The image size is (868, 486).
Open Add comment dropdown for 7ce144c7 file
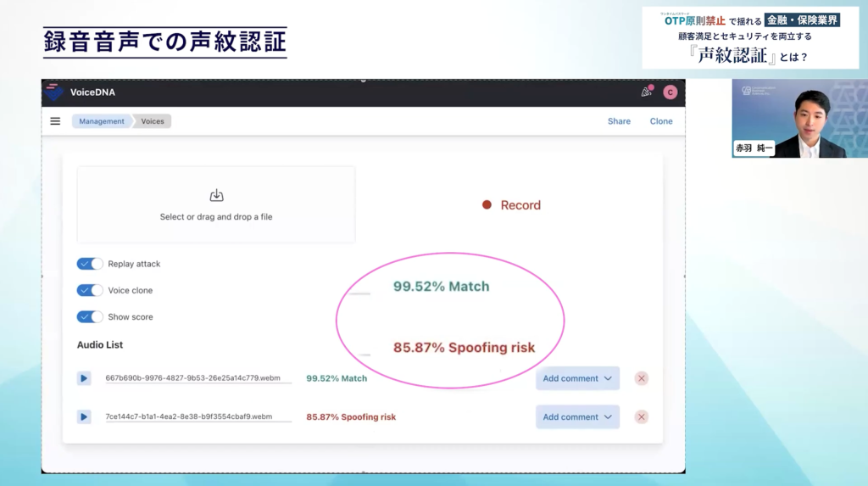tap(577, 416)
